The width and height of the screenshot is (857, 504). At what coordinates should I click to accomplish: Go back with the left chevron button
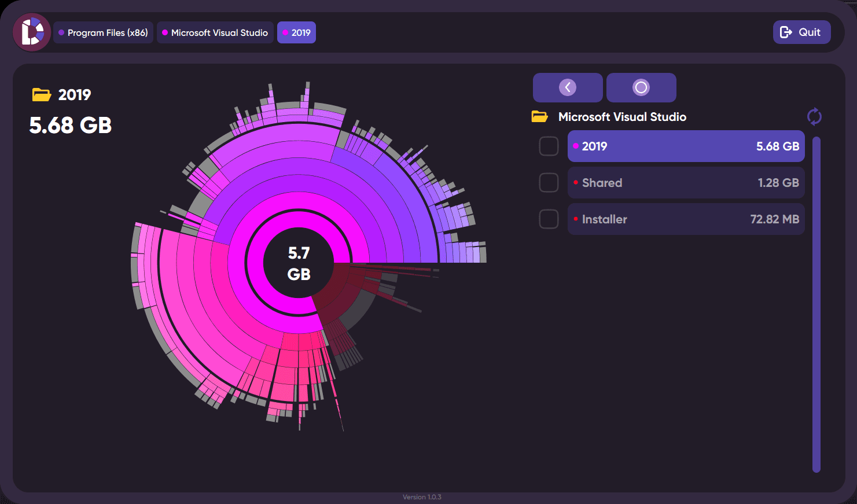tap(568, 87)
